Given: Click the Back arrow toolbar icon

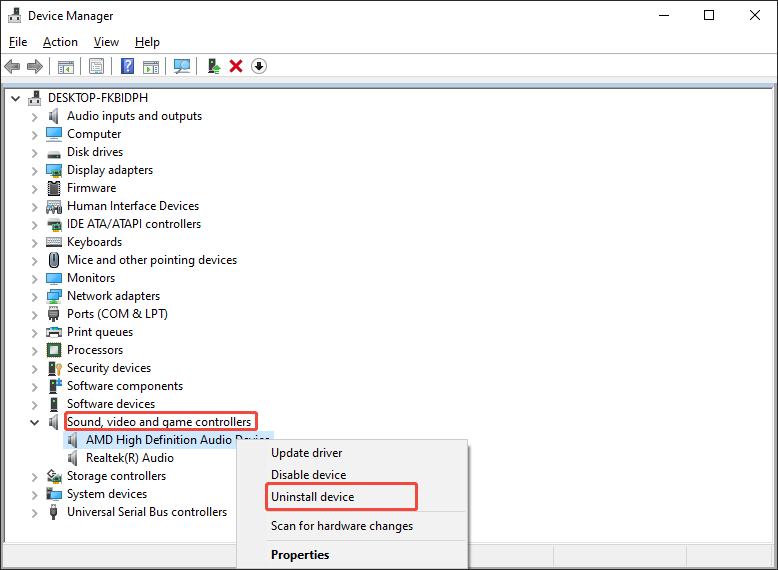Looking at the screenshot, I should 12,66.
